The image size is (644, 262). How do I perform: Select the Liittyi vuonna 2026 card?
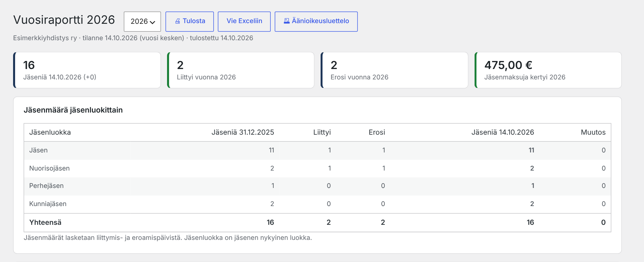(x=241, y=70)
